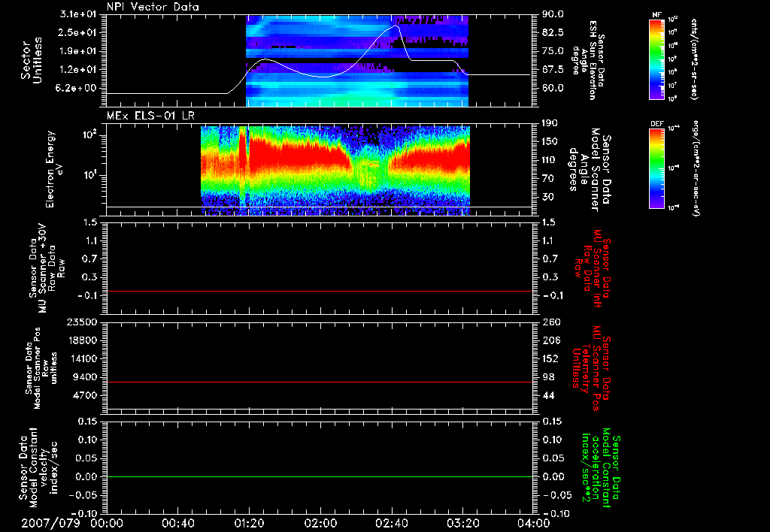Click the 'Sector Unitless' axis label
The image size is (770, 532).
pos(32,60)
